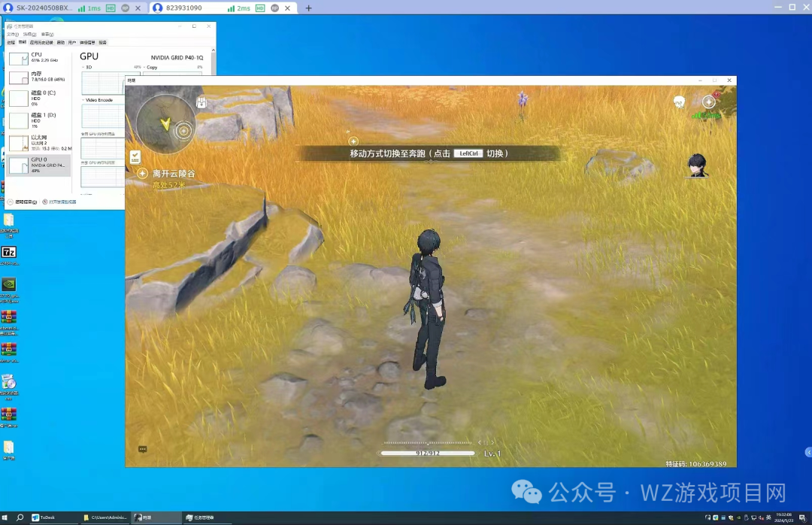
Task: Open the NVIDIA desktop shortcut icon
Action: (x=9, y=284)
